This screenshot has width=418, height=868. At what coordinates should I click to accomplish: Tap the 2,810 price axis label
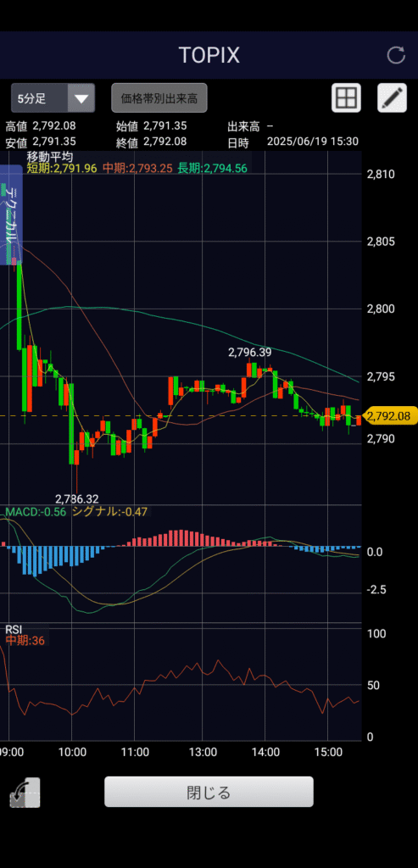click(381, 175)
